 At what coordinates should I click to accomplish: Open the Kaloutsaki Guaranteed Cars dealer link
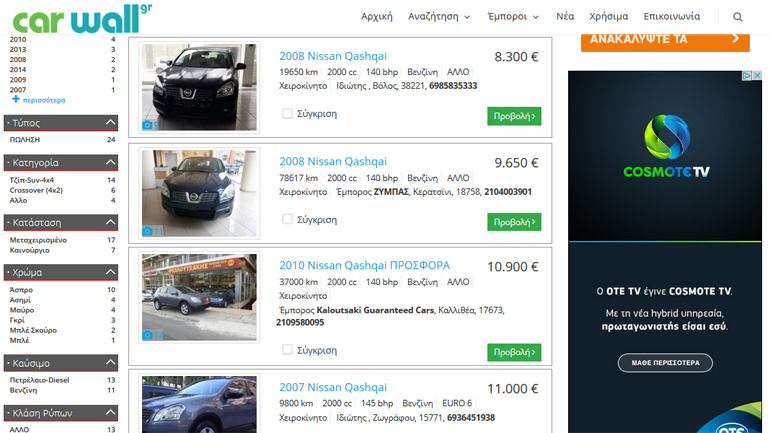pyautogui.click(x=375, y=310)
